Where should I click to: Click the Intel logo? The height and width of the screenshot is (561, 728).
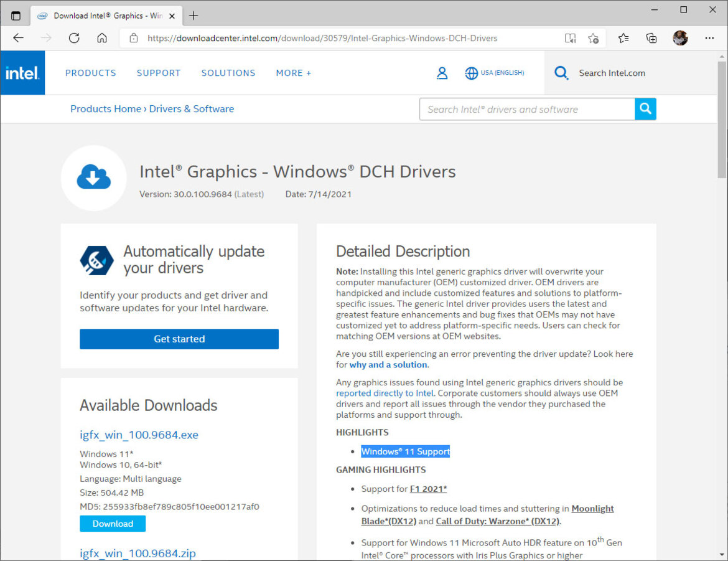point(23,73)
